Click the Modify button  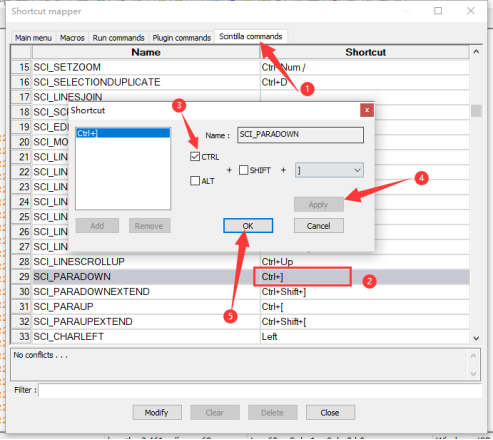(x=157, y=412)
